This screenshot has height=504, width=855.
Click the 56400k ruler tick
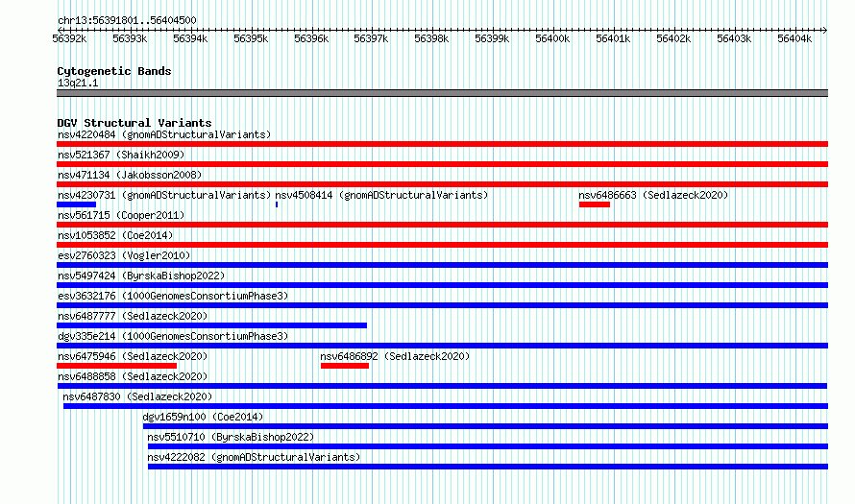point(553,38)
